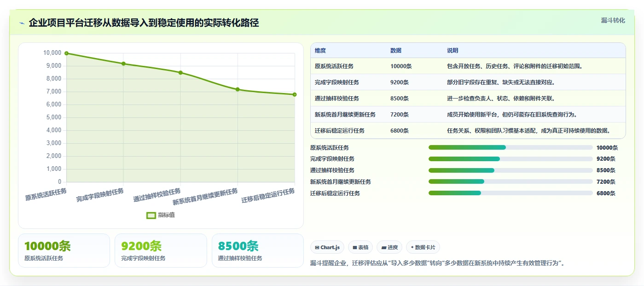Click the 漏斗转化 tag in header

pyautogui.click(x=613, y=20)
